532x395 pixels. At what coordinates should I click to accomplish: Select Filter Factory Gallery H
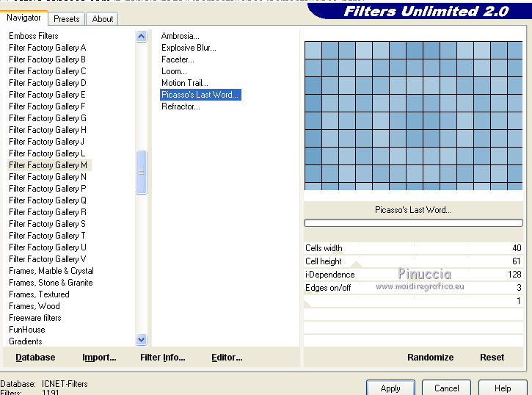point(48,130)
